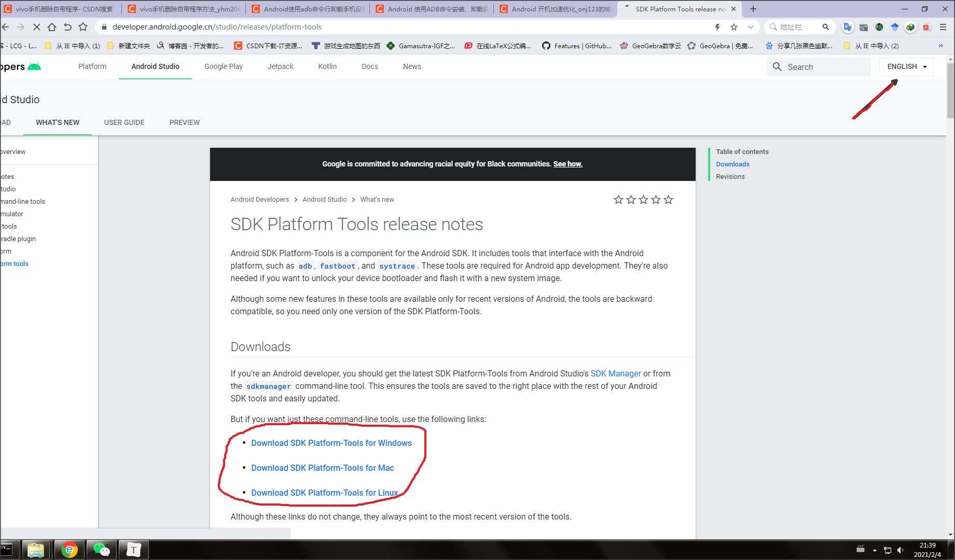Click the lightning speed mode icon

pos(718,27)
